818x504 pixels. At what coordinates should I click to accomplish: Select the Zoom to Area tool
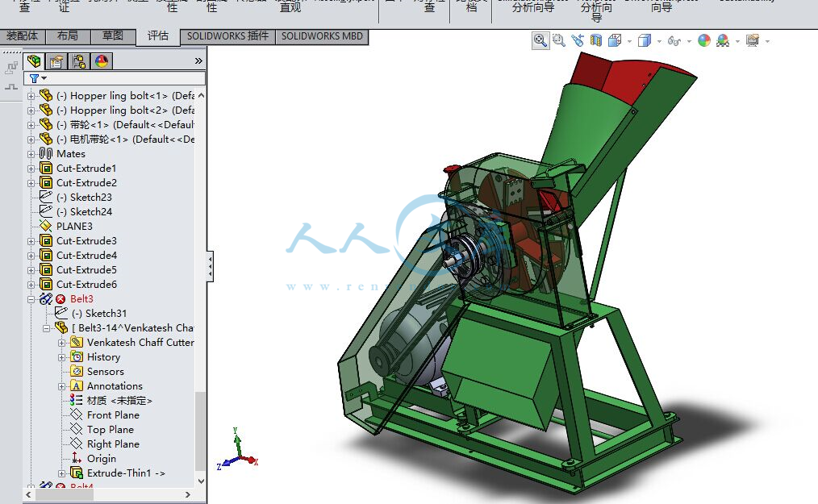click(559, 40)
